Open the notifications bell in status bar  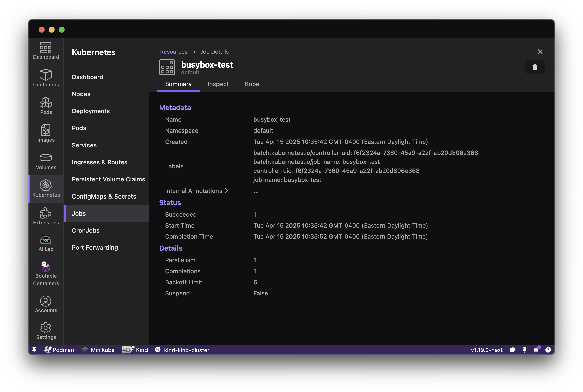536,350
